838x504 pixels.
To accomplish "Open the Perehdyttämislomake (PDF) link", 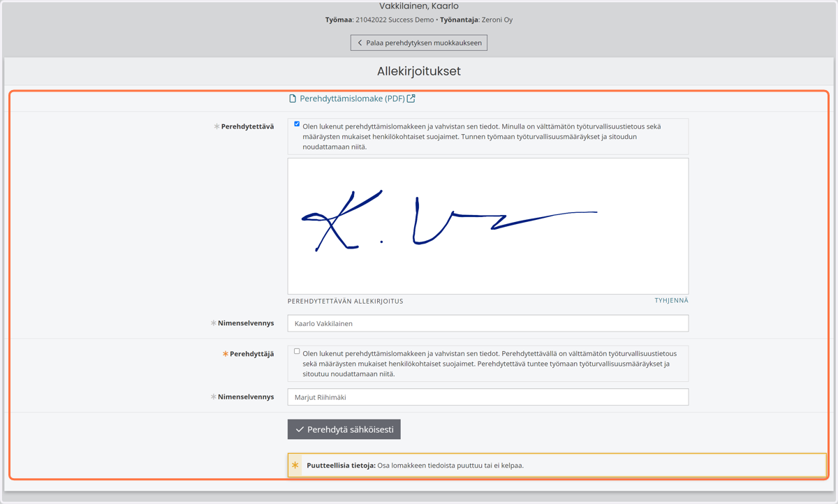I will point(352,98).
